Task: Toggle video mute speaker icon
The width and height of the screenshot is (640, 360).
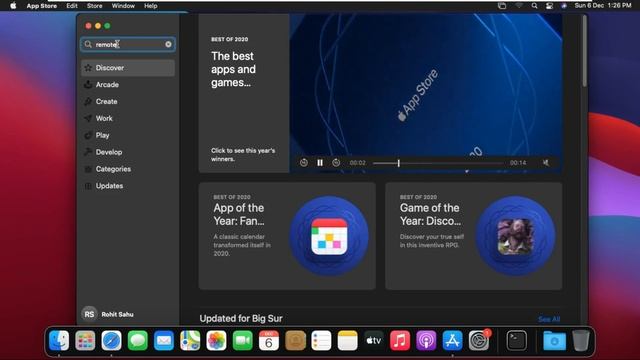Action: (x=546, y=162)
